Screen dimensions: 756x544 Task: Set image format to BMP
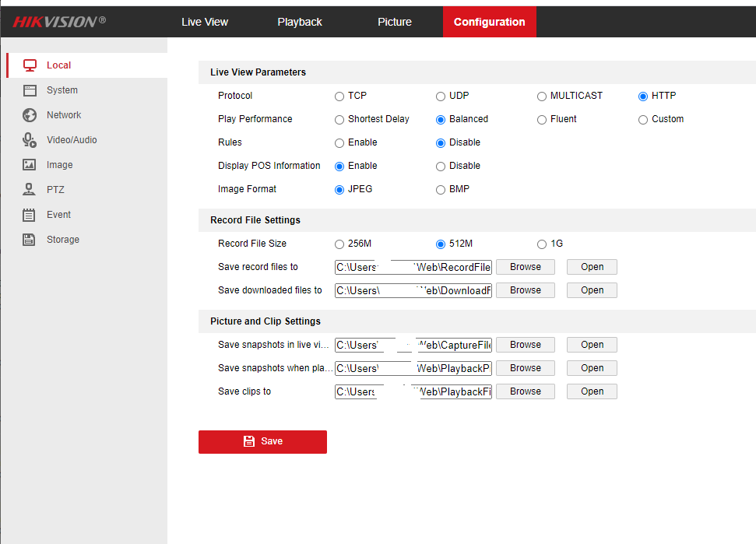(x=441, y=190)
